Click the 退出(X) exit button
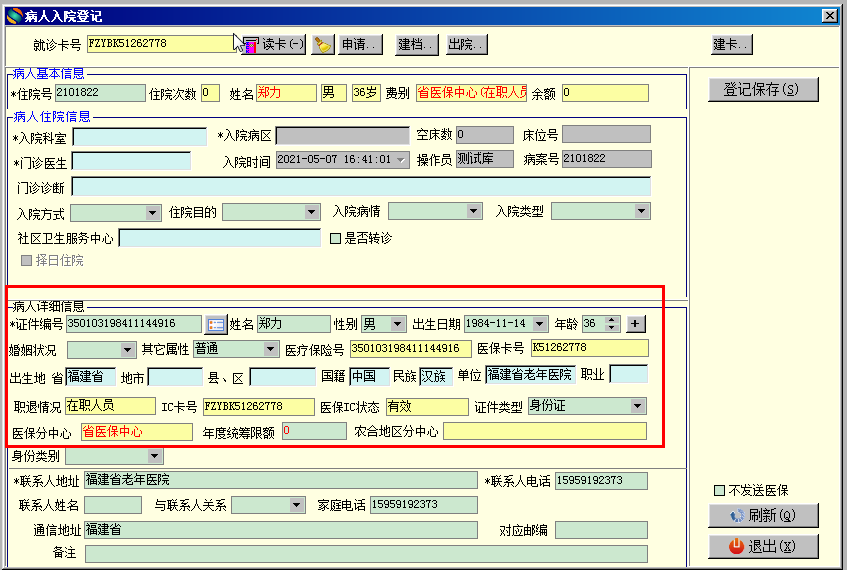 click(763, 546)
